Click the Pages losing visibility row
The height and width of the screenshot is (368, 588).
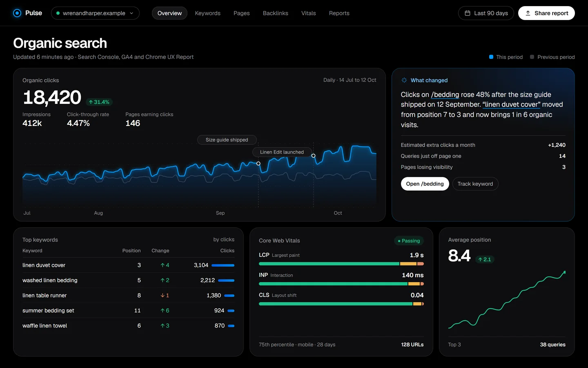click(483, 167)
